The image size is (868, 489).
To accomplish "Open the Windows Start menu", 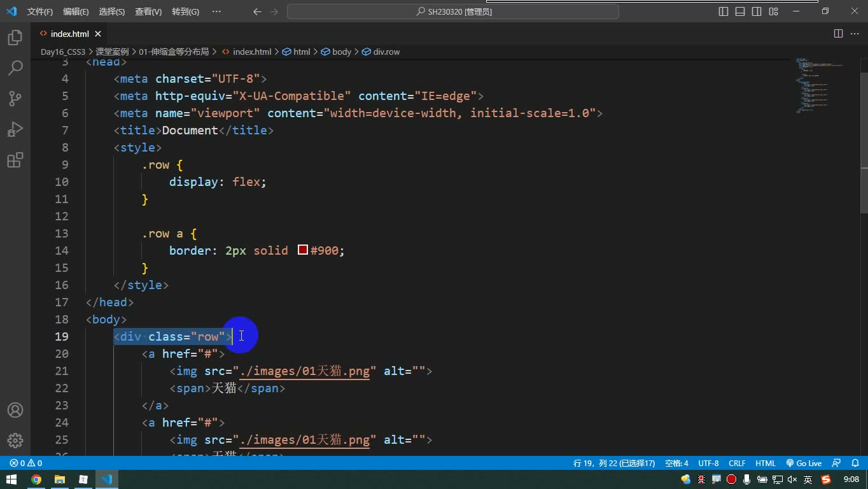I will pos(11,479).
